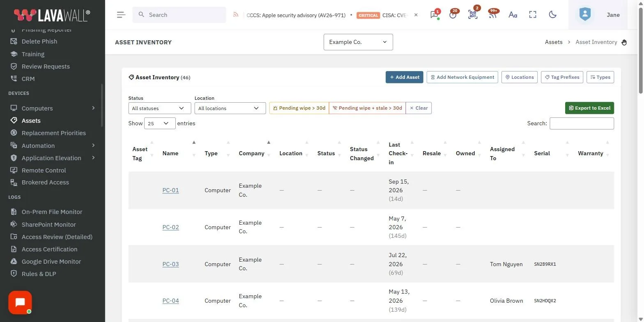Open the Jane user profile avatar
Screen dimensions: 644x322
click(x=585, y=15)
